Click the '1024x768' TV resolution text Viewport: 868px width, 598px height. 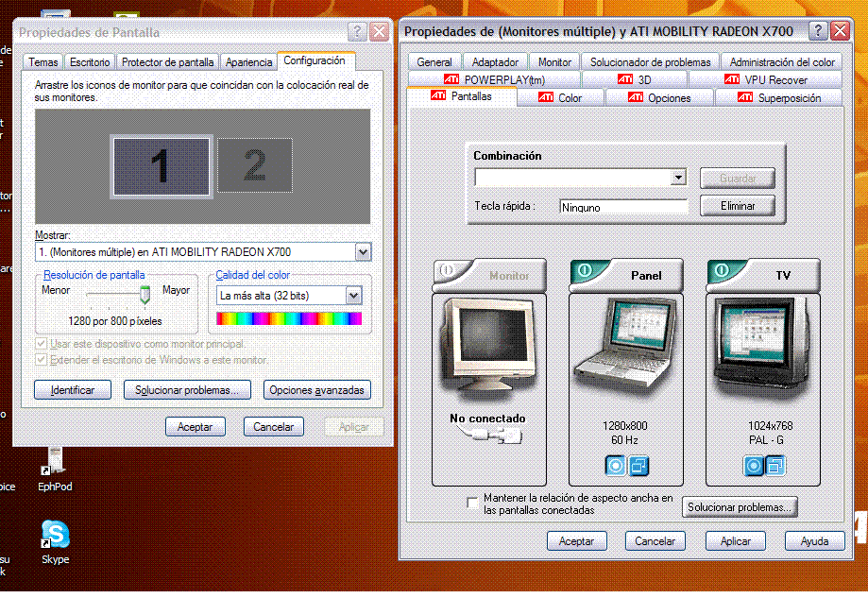770,426
